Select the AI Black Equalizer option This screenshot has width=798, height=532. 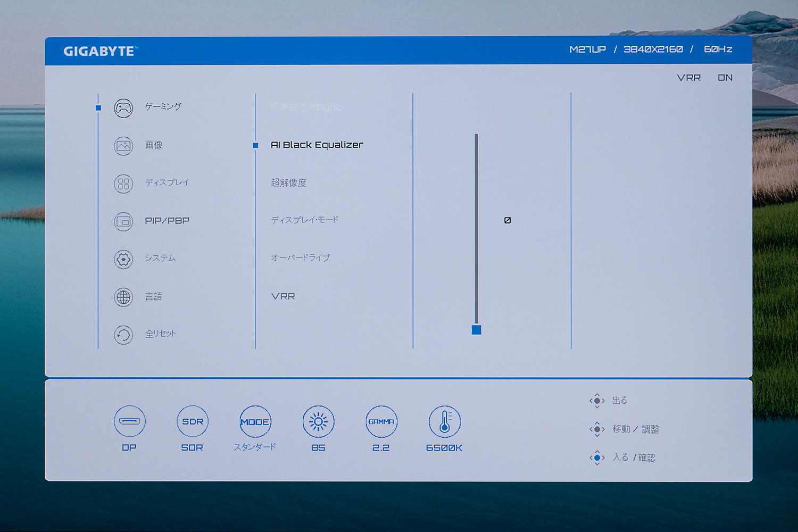317,145
